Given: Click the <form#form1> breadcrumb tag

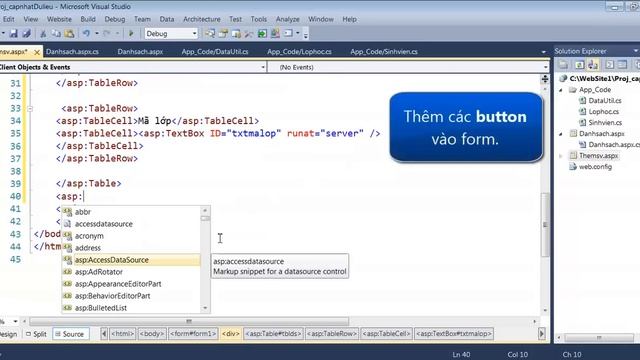Looking at the screenshot, I should pyautogui.click(x=193, y=334).
